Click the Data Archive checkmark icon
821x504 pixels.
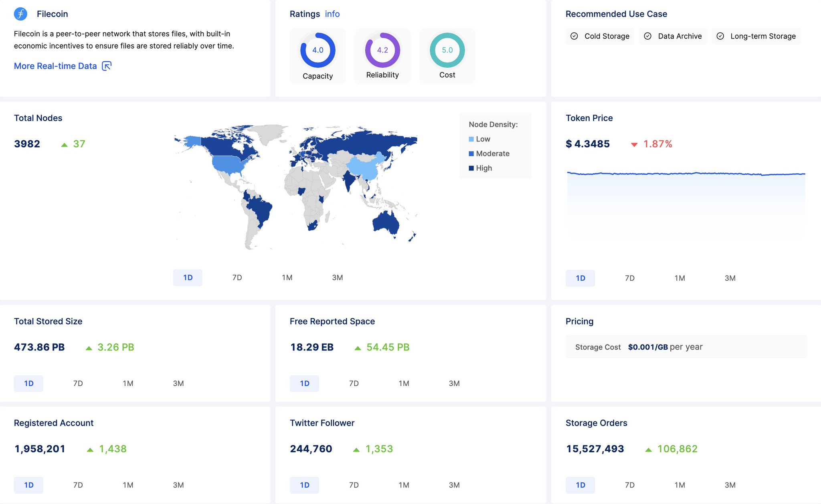pos(647,36)
